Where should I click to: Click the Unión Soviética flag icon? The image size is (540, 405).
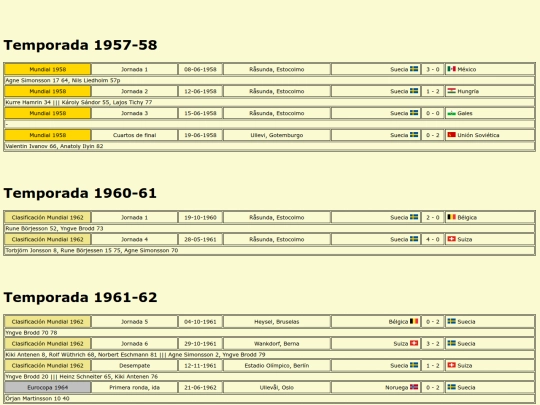[x=451, y=135]
